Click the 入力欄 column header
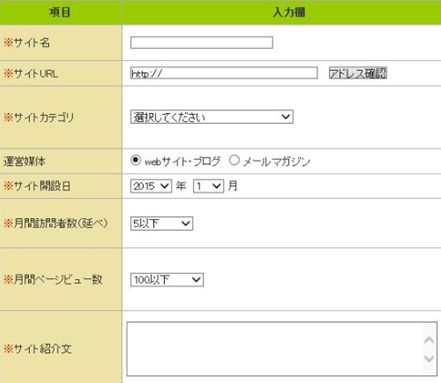Image resolution: width=441 pixels, height=383 pixels. point(282,12)
